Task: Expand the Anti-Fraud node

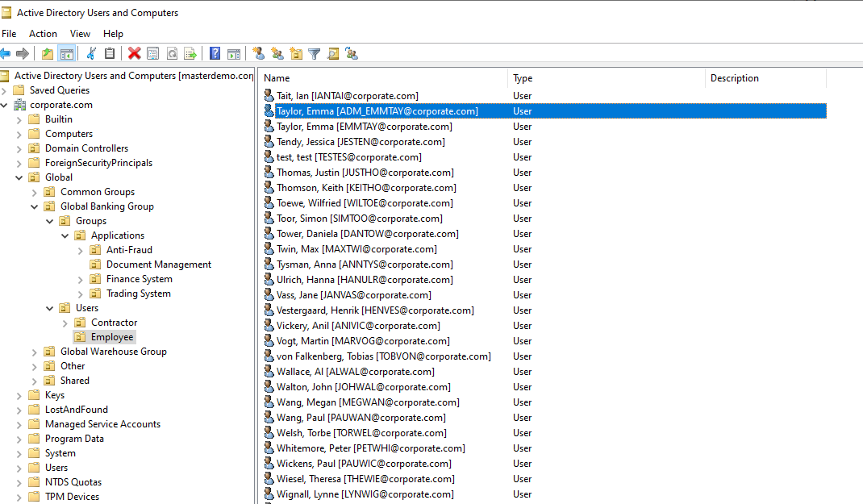Action: coord(81,250)
